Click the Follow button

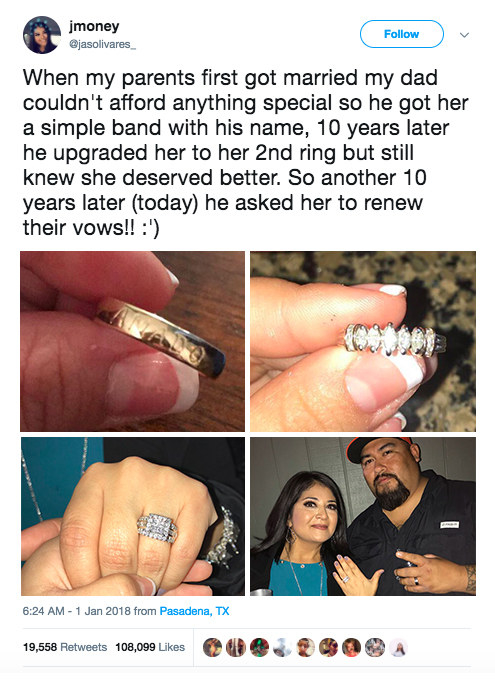[x=401, y=34]
